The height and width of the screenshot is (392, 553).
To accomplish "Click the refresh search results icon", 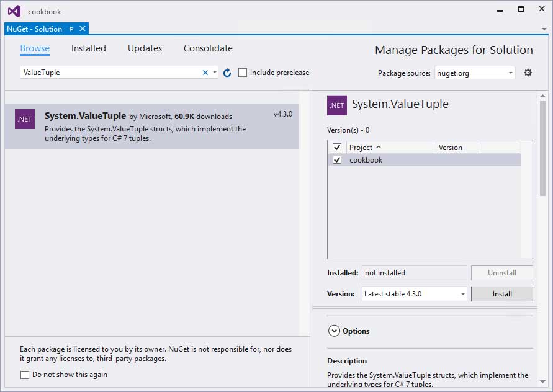I will click(x=227, y=73).
